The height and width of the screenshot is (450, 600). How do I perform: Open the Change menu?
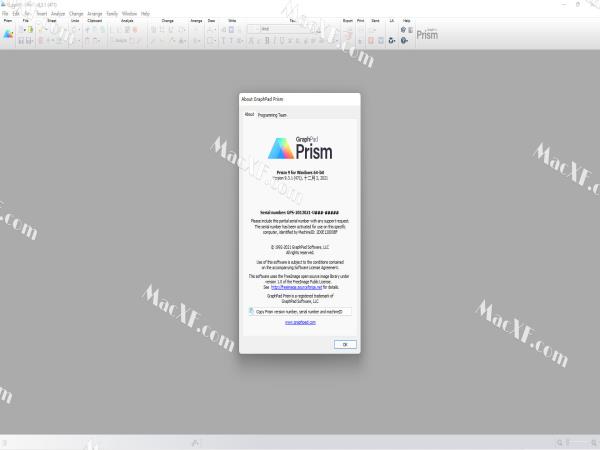pos(76,13)
